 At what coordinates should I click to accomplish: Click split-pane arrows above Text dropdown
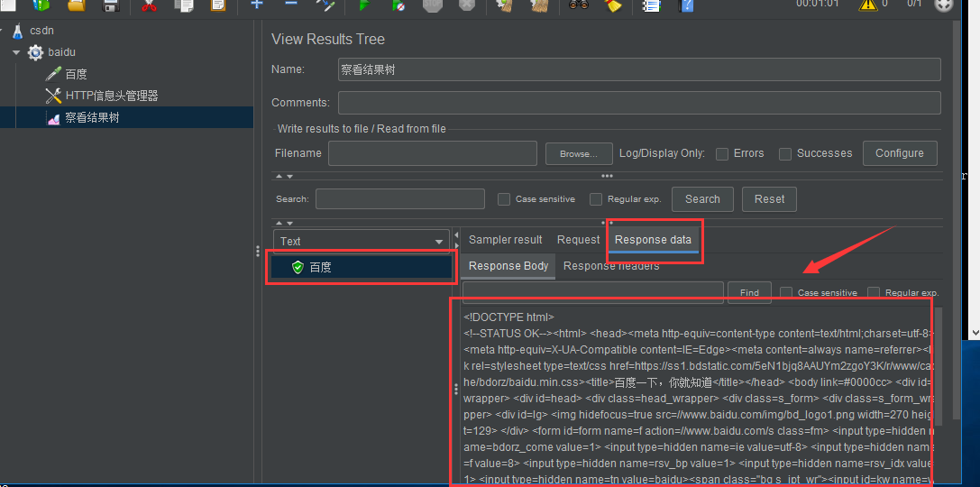pos(284,223)
